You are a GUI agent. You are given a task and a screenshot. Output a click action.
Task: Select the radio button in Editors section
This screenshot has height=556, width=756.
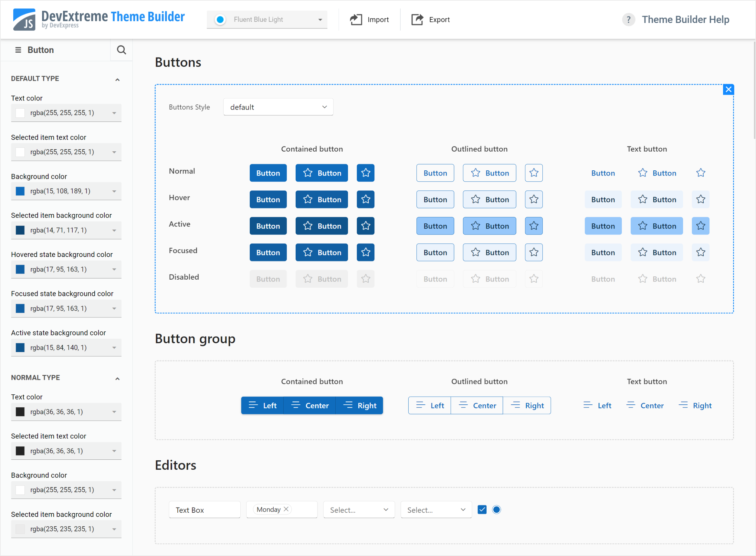497,508
